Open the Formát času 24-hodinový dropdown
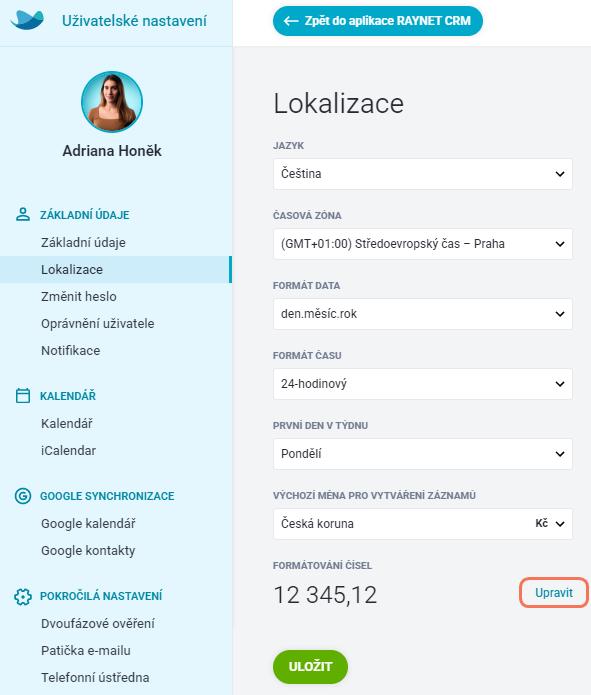This screenshot has height=695, width=591. 423,384
